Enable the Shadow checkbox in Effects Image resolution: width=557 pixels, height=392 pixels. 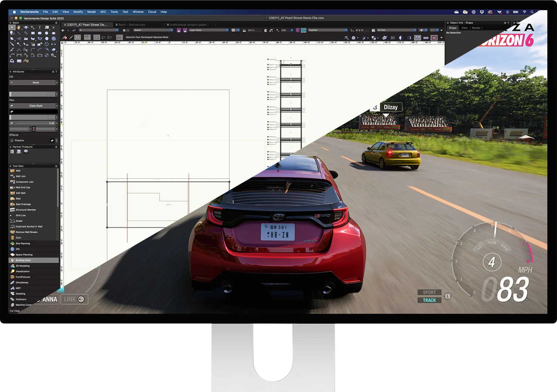12,140
